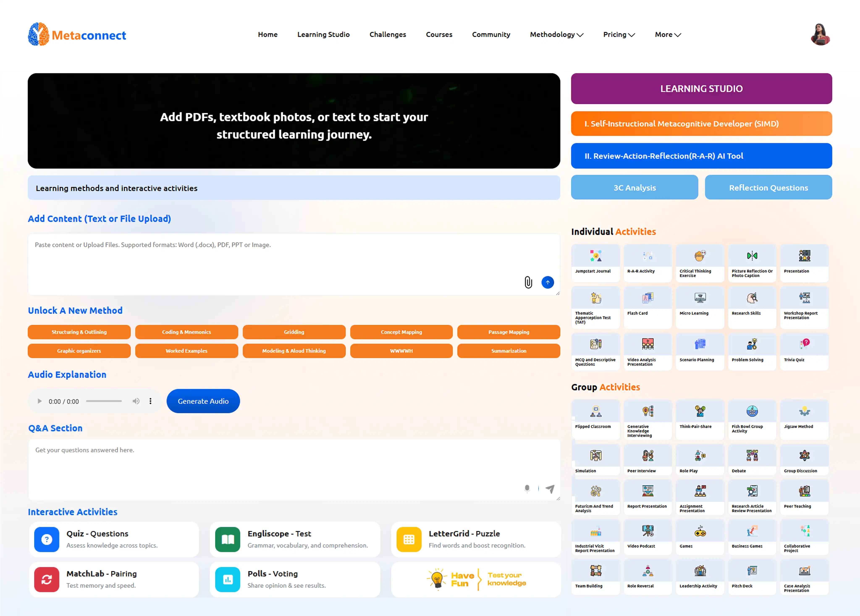Click the paper plane send icon
Screen dimensions: 860x616
click(x=550, y=489)
